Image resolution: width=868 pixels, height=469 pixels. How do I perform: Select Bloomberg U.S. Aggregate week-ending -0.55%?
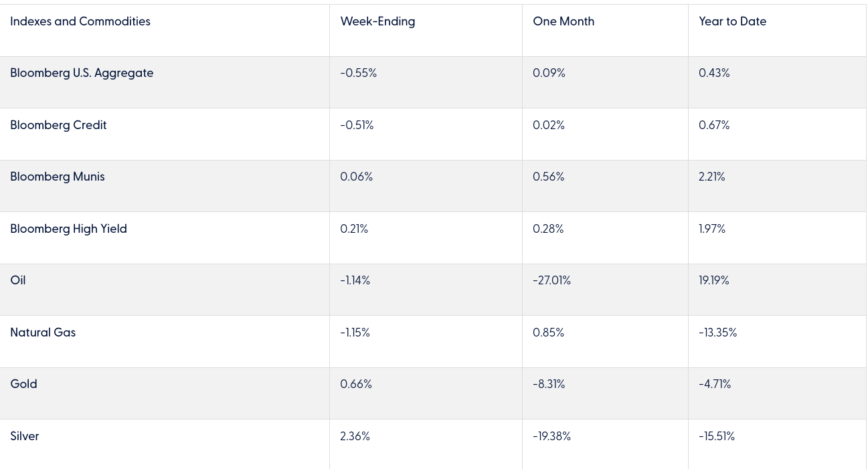(358, 74)
